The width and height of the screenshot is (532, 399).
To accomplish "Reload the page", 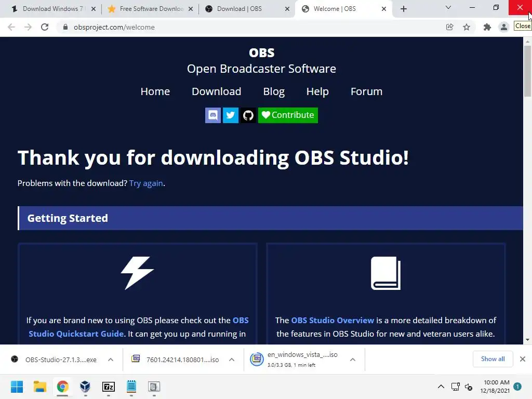I will point(45,27).
